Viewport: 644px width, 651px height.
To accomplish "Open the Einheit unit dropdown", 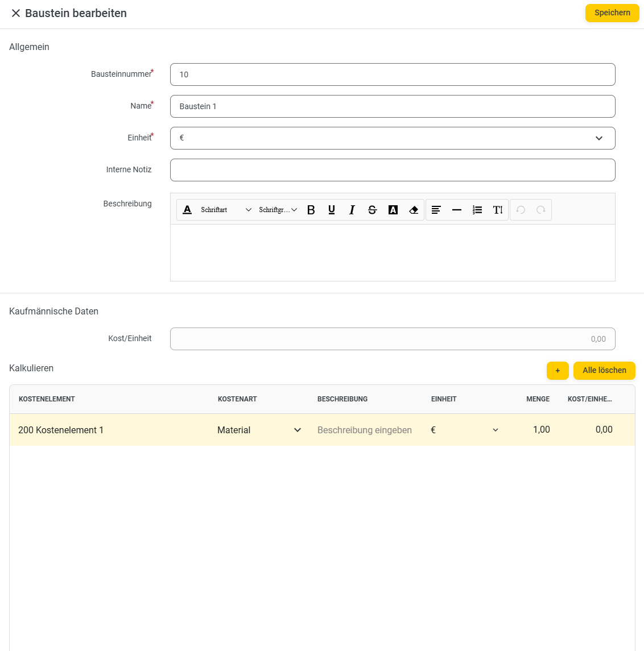I will (393, 138).
